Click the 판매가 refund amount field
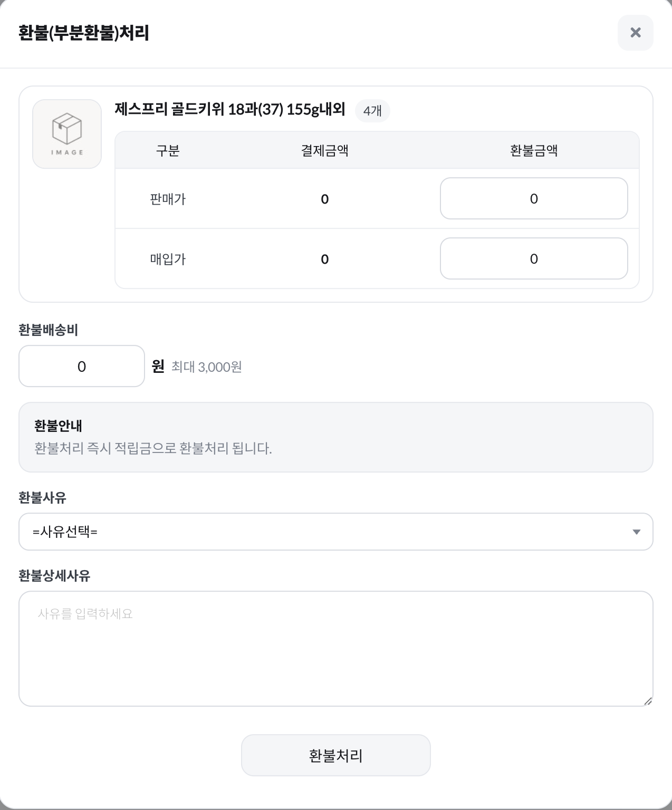Viewport: 672px width, 810px height. pyautogui.click(x=534, y=199)
